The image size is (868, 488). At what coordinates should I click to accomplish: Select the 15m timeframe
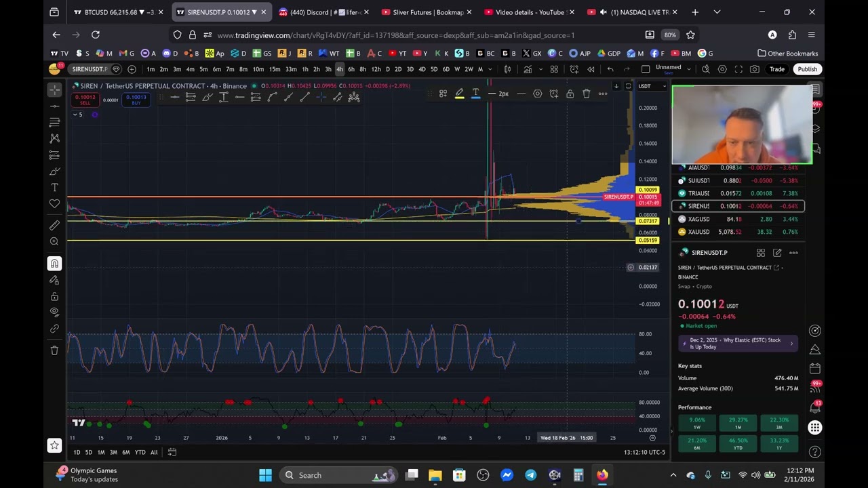point(274,69)
